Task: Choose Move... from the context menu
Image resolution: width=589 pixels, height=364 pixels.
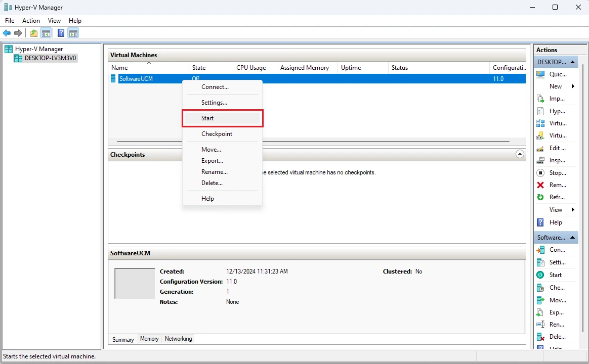Action: coord(222,149)
